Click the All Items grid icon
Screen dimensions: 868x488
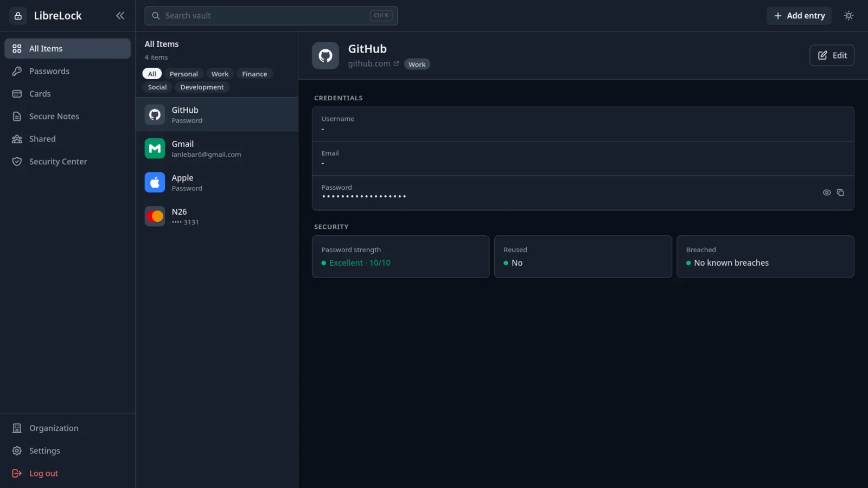[17, 48]
